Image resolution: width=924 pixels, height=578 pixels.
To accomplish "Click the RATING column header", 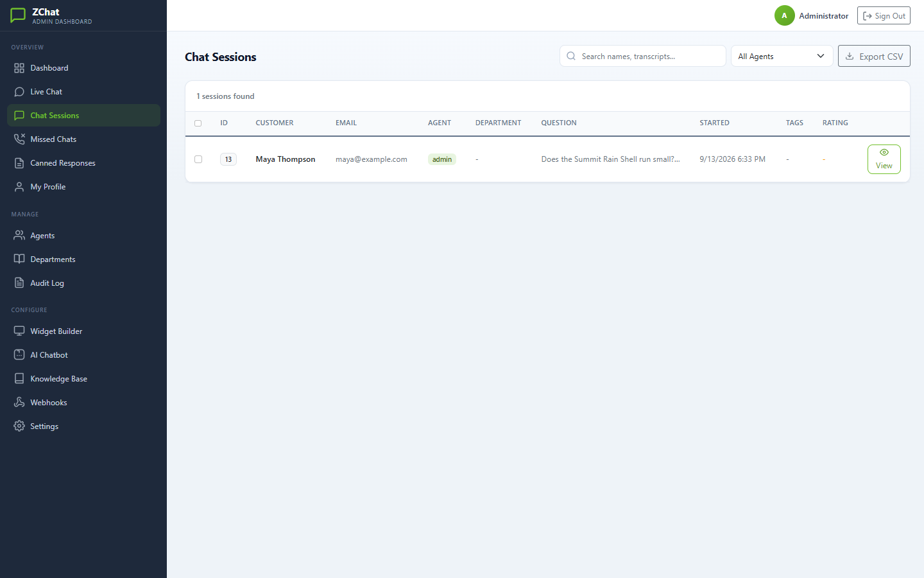I will 835,123.
